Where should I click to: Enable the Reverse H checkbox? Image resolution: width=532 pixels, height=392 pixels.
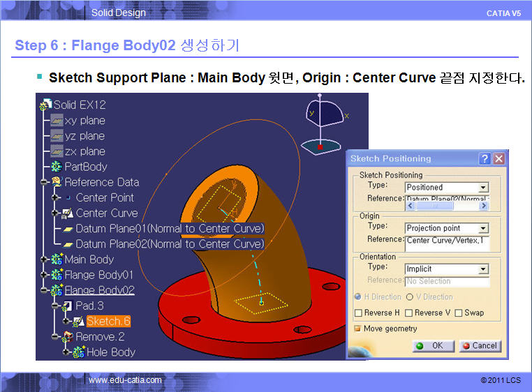pos(358,313)
